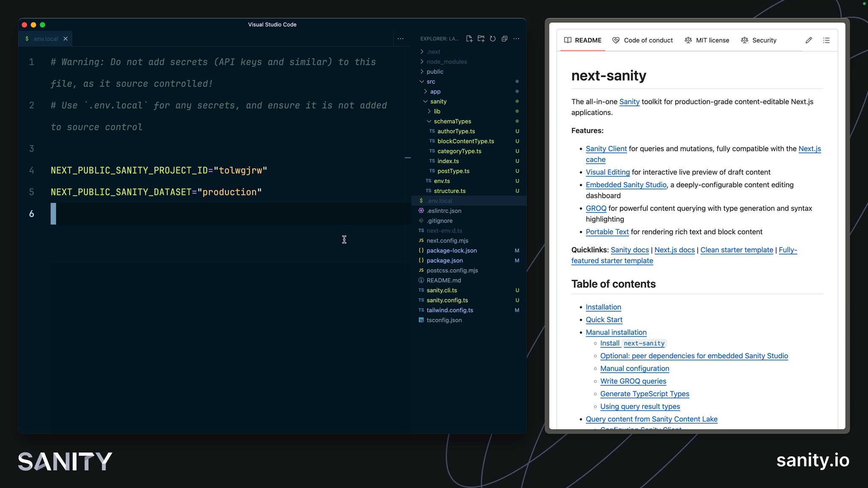Switch to Code of conduct tab

(x=643, y=40)
